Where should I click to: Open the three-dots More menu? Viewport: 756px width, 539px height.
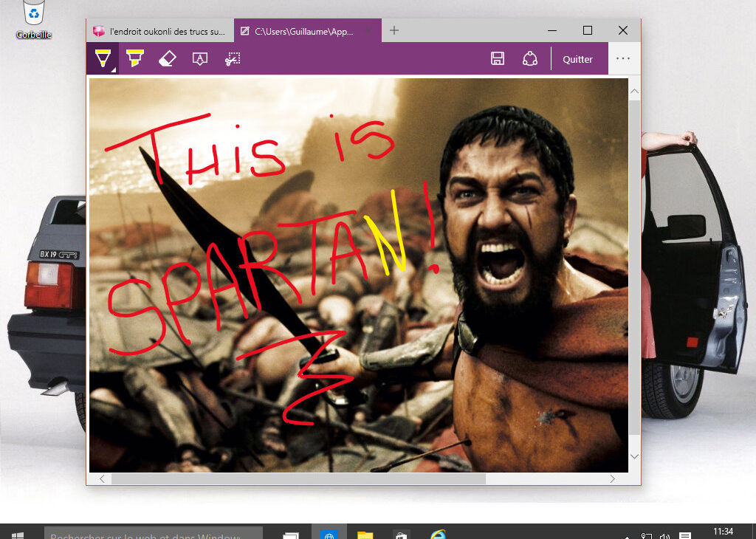coord(623,59)
